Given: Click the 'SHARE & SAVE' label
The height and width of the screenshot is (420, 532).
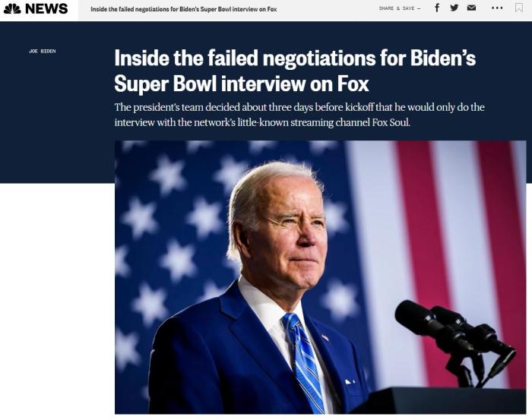Looking at the screenshot, I should (397, 8).
